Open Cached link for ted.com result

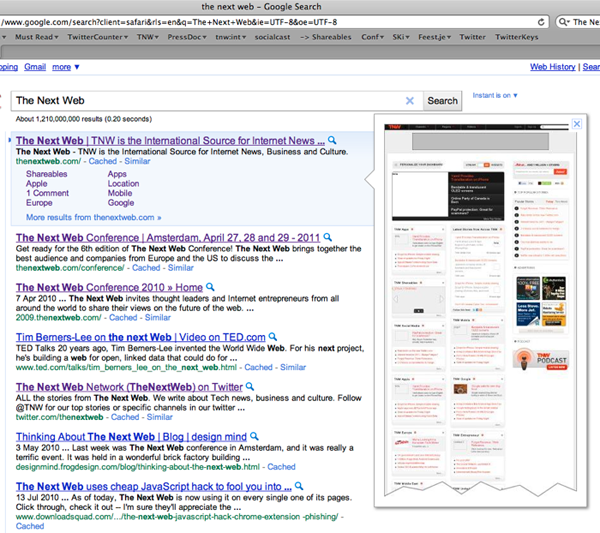pyautogui.click(x=258, y=367)
